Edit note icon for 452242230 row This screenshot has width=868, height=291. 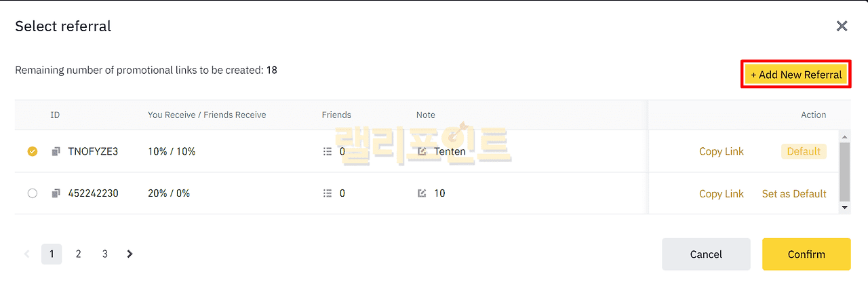point(422,194)
